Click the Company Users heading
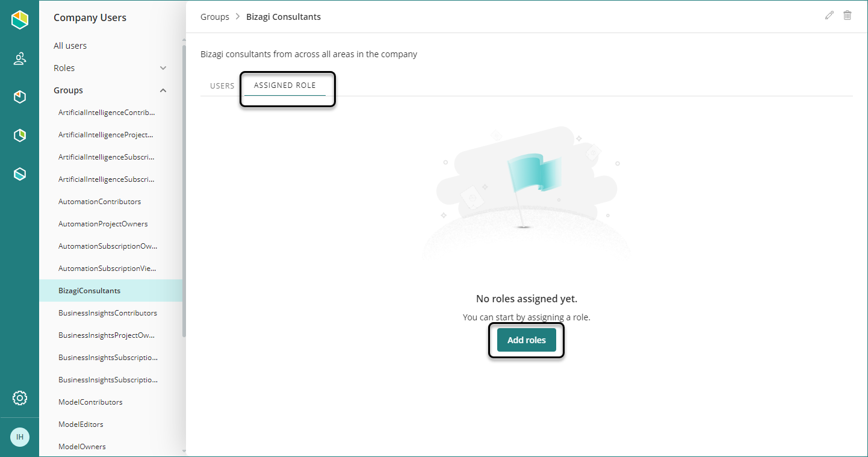Image resolution: width=868 pixels, height=457 pixels. point(90,17)
